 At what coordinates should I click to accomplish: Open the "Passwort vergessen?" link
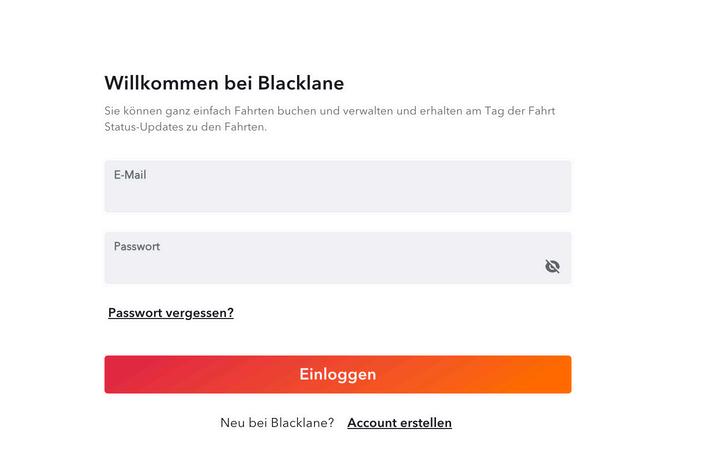tap(171, 313)
